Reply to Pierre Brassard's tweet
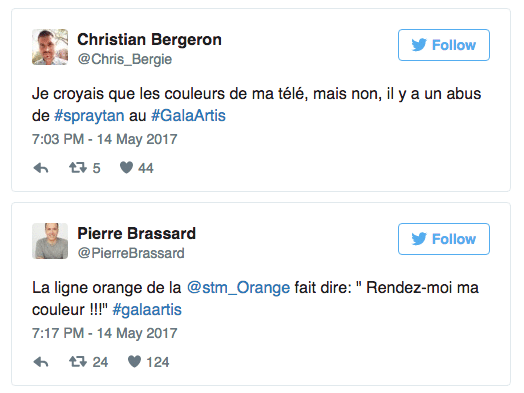This screenshot has width=524, height=393. 41,362
